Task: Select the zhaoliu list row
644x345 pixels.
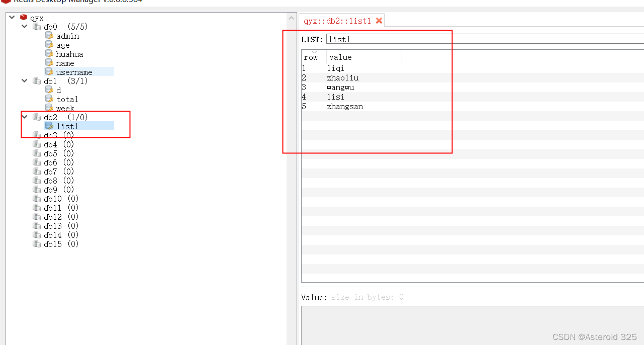Action: (473, 77)
